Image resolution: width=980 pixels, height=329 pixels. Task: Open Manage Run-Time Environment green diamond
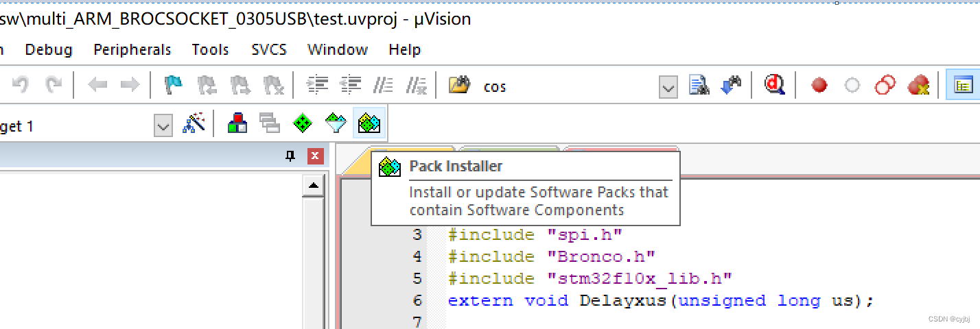(x=303, y=123)
